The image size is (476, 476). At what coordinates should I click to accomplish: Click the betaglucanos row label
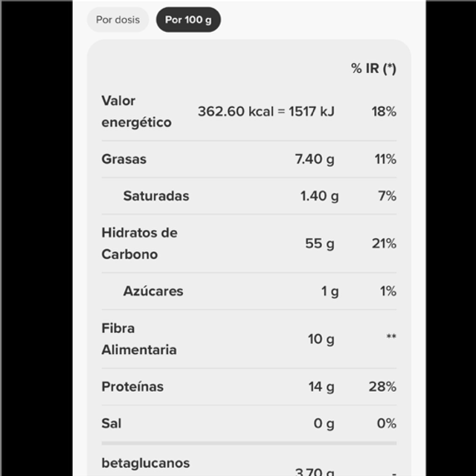point(146,463)
